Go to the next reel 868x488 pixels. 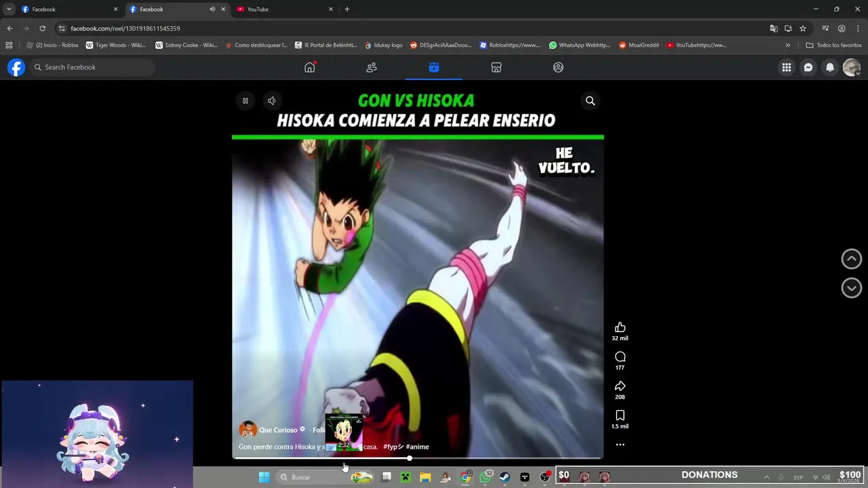pyautogui.click(x=852, y=288)
